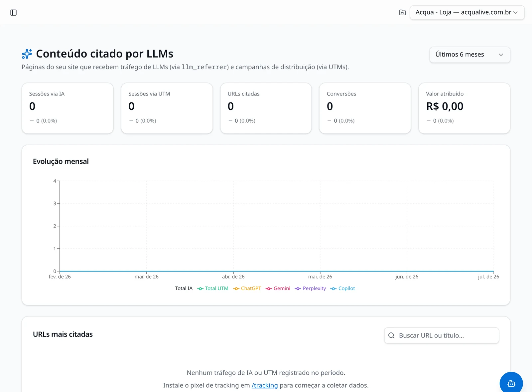Click the jul. de 26 axis label
Screen dimensions: 532x392
click(x=488, y=277)
